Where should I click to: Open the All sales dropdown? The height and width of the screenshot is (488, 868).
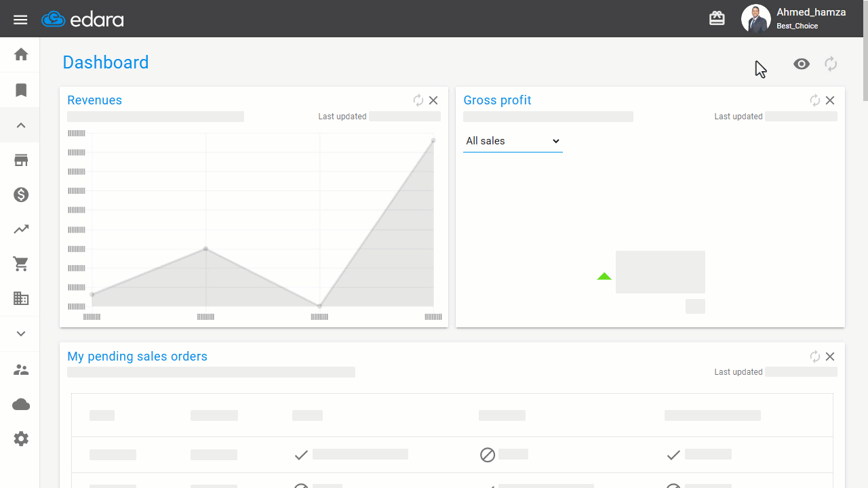(513, 141)
